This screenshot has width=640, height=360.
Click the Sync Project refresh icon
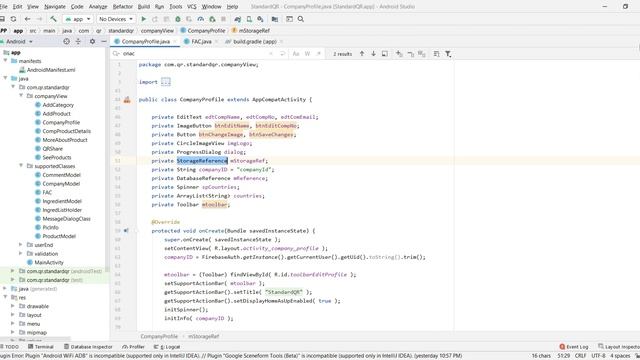click(13, 19)
